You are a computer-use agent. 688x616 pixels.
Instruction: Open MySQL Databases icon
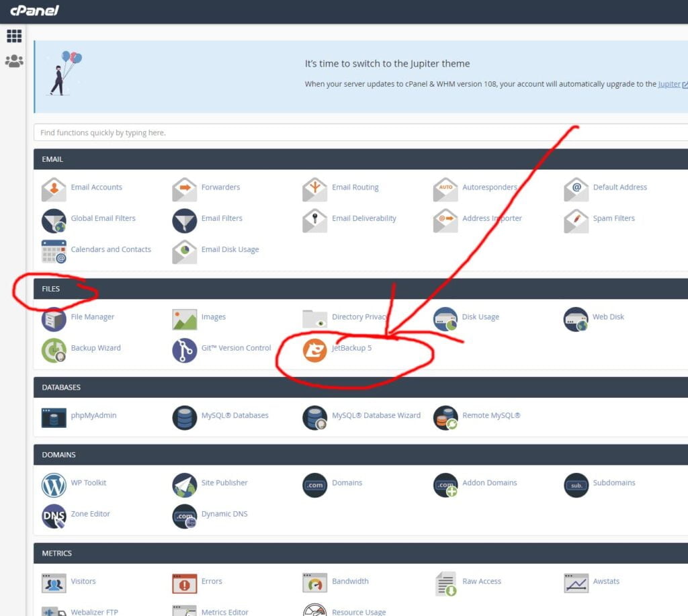[184, 417]
